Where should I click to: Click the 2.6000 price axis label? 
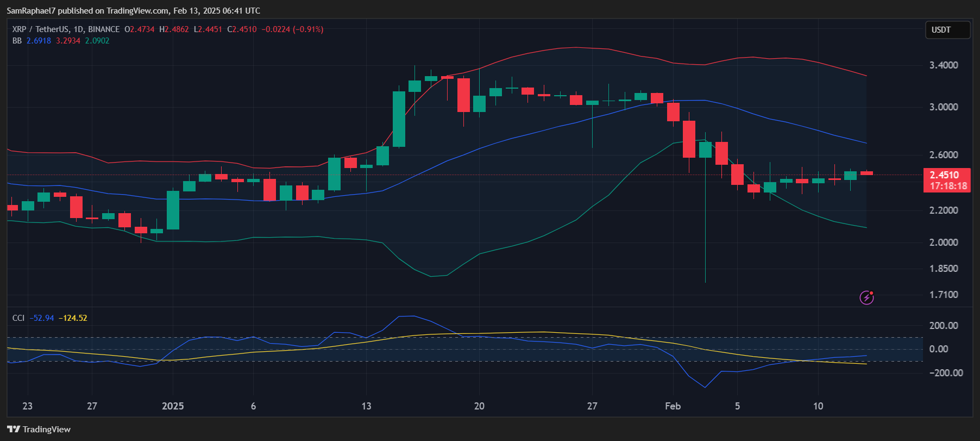[944, 155]
